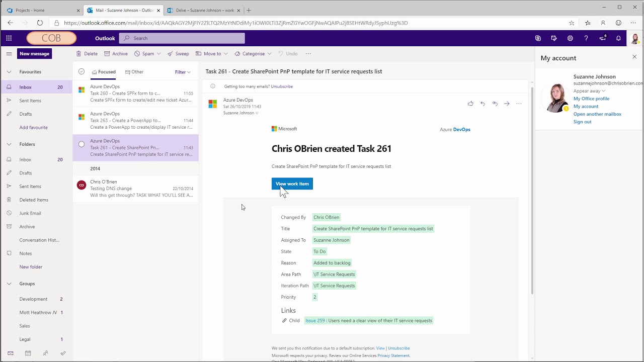Switch to the Focused inbox tab
This screenshot has width=644, height=362.
click(104, 72)
